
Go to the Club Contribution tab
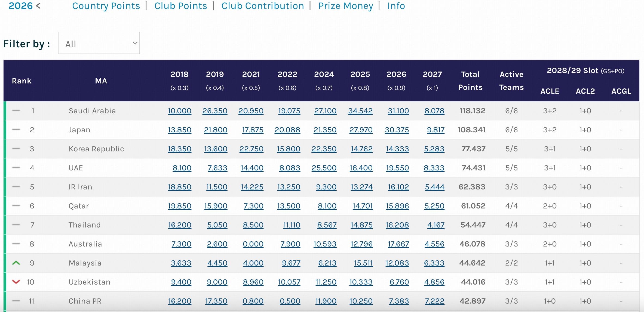coord(263,6)
